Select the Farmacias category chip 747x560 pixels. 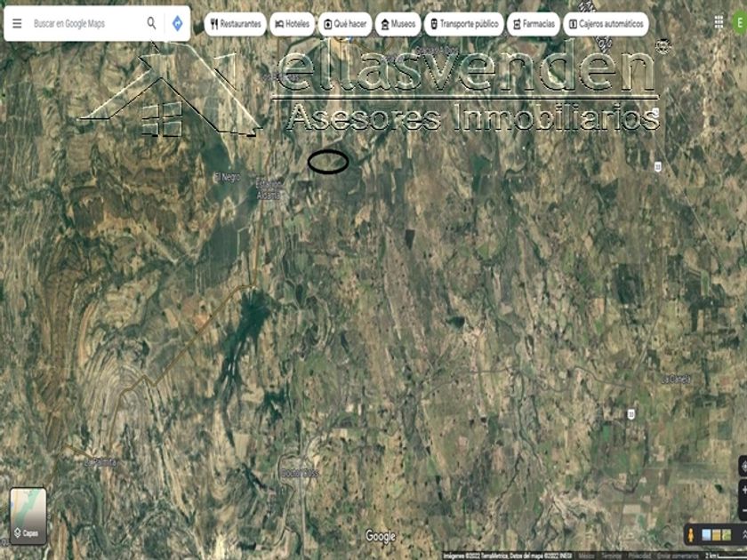[533, 24]
